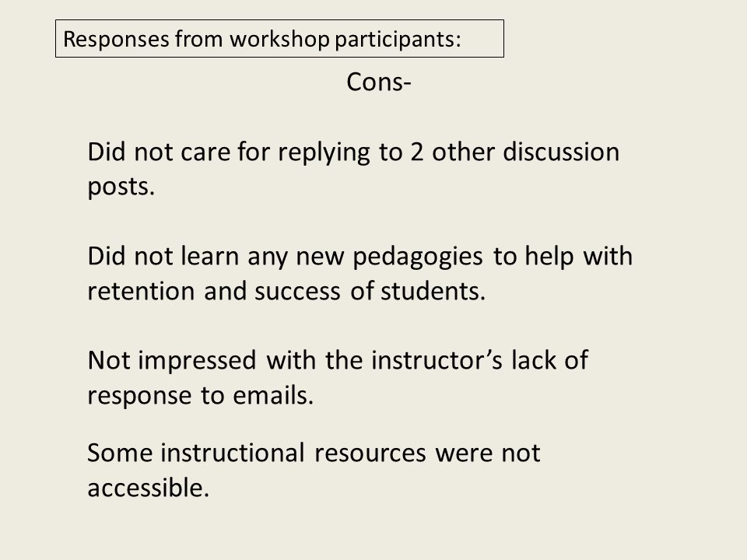Click the word "resources" in the fourth bullet
Screen dimensions: 747x560
pyautogui.click(x=370, y=453)
